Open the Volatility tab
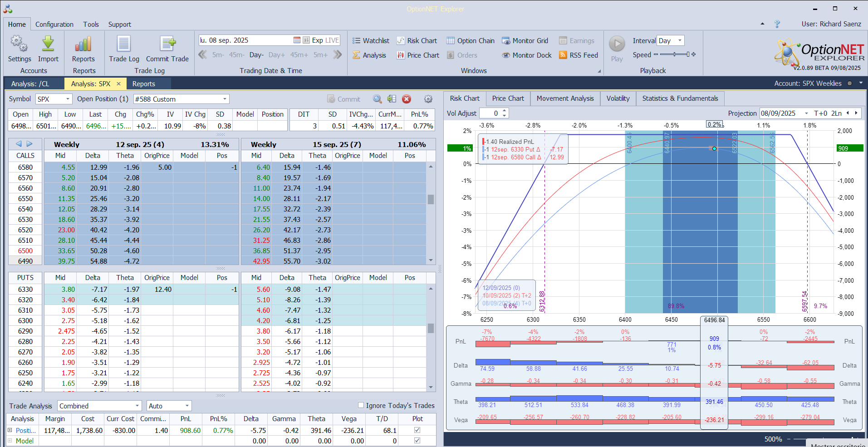This screenshot has width=868, height=447. [618, 98]
